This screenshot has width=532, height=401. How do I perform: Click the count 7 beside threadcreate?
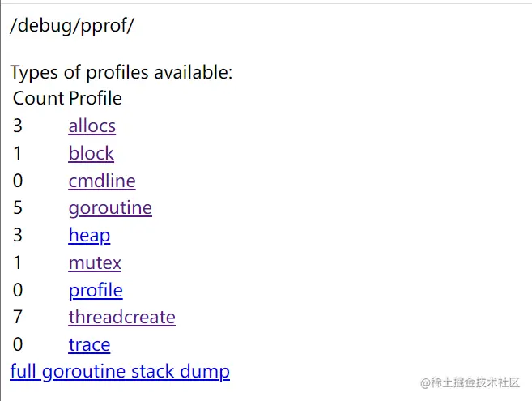click(x=18, y=318)
